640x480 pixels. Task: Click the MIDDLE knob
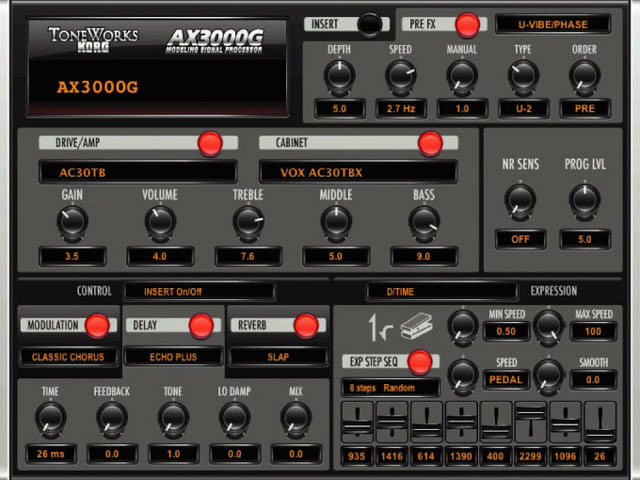[336, 222]
